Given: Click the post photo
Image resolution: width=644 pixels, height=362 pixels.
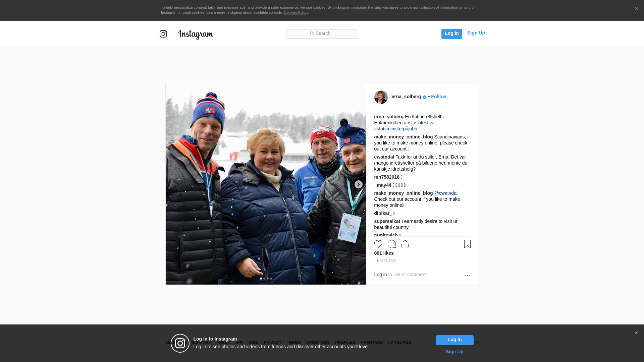Looking at the screenshot, I should point(266,184).
